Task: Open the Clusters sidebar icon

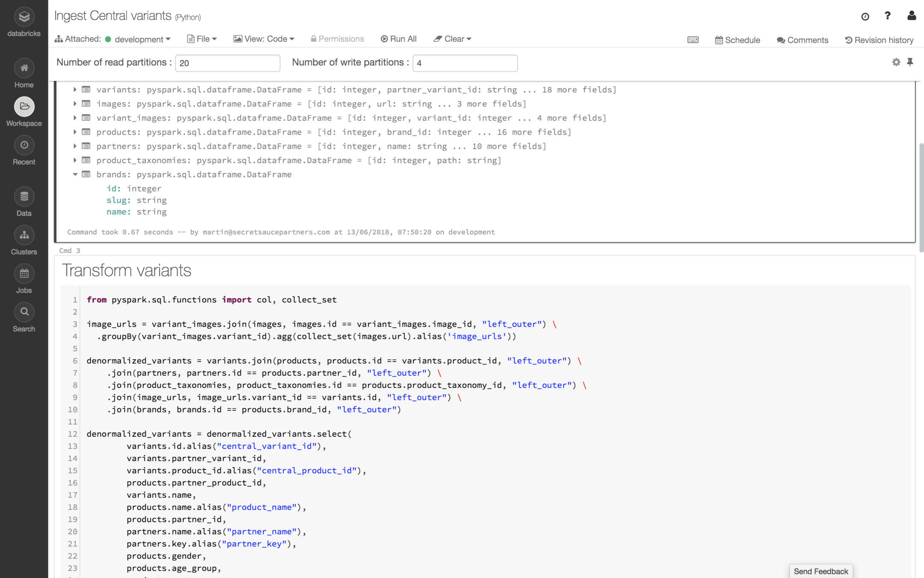Action: [24, 235]
